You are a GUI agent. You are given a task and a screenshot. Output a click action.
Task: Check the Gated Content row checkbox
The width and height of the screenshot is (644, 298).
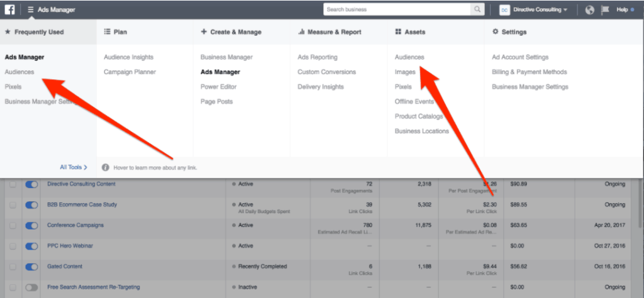point(13,267)
